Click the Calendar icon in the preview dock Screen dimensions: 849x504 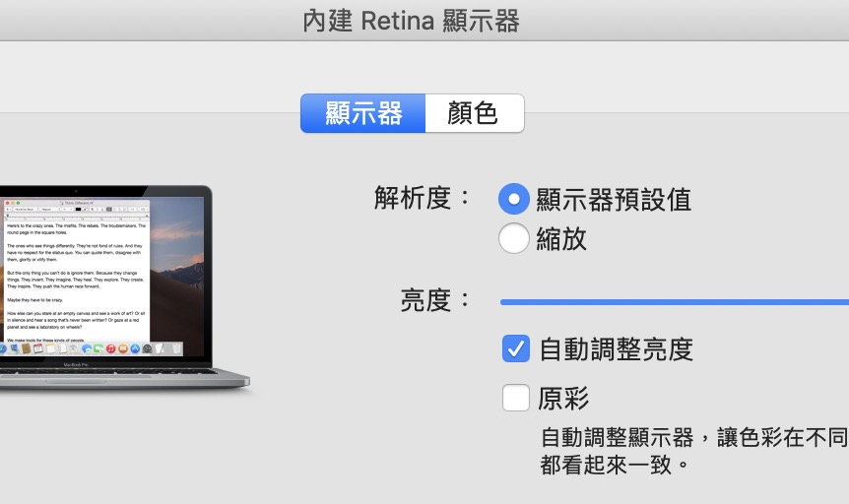(x=37, y=348)
